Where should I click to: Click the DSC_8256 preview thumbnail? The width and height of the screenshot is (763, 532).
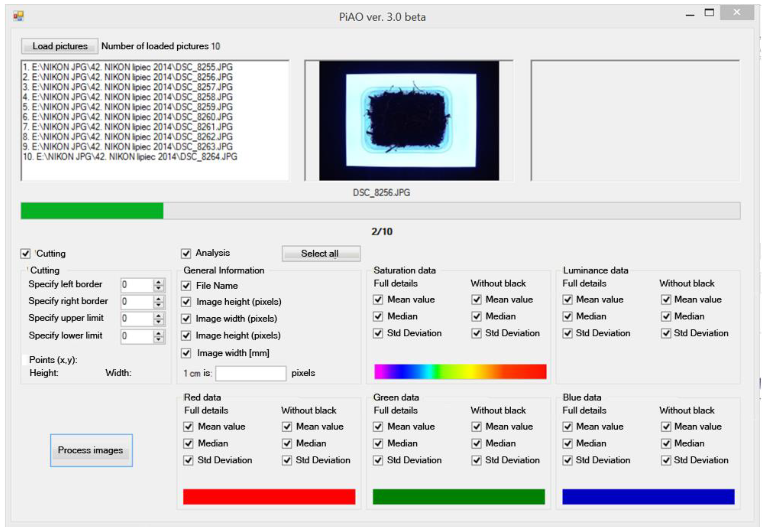click(x=409, y=121)
